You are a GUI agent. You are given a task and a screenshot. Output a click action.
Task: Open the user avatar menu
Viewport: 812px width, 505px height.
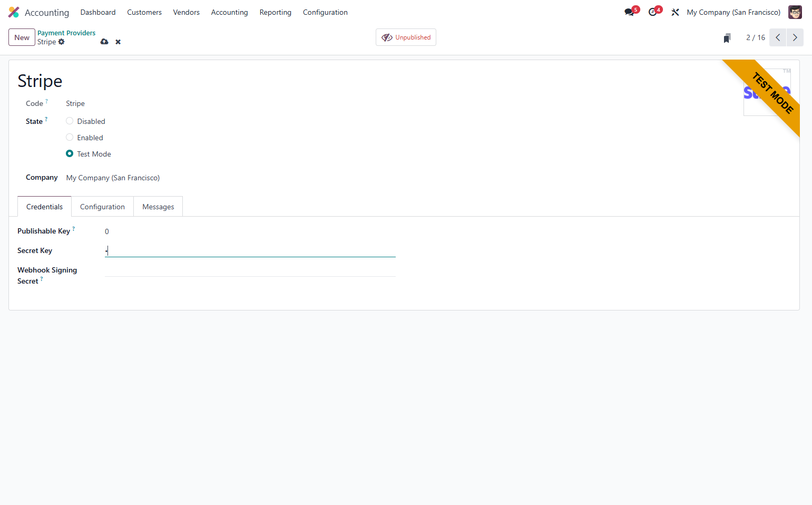(795, 12)
